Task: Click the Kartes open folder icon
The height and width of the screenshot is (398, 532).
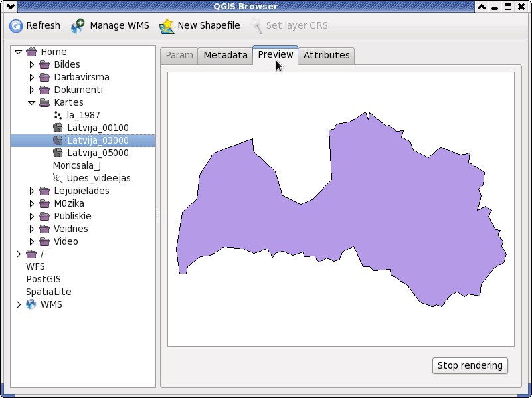Action: tap(44, 102)
